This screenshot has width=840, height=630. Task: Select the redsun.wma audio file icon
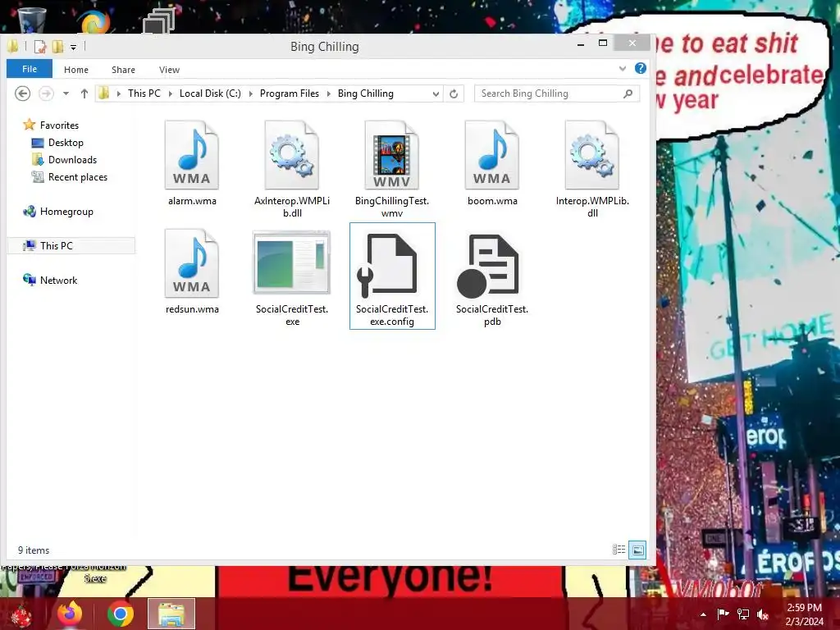[192, 263]
